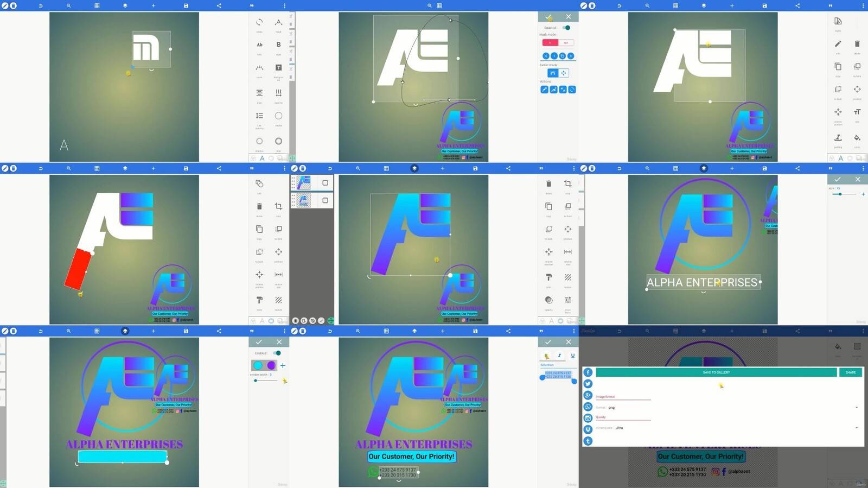The image size is (868, 488).
Task: Click the size 75 slider track
Action: click(843, 194)
